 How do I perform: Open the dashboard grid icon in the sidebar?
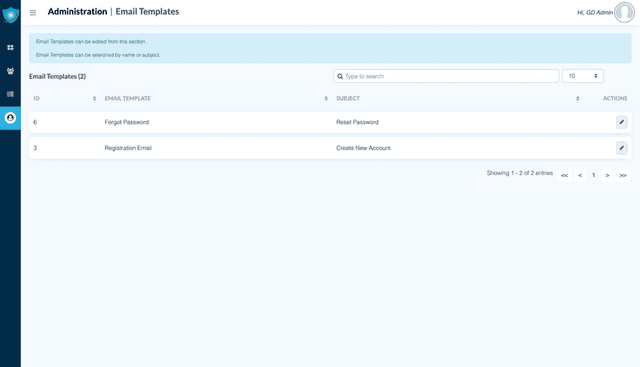[10, 47]
